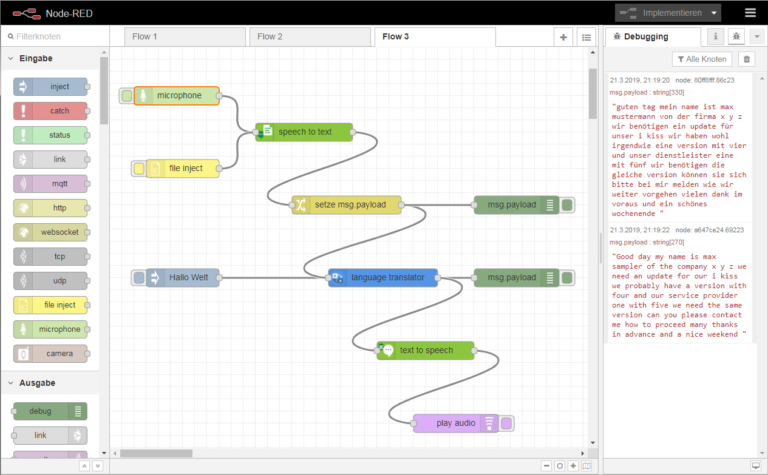Open the info sidebar tab icon
The image size is (768, 475).
pyautogui.click(x=715, y=36)
